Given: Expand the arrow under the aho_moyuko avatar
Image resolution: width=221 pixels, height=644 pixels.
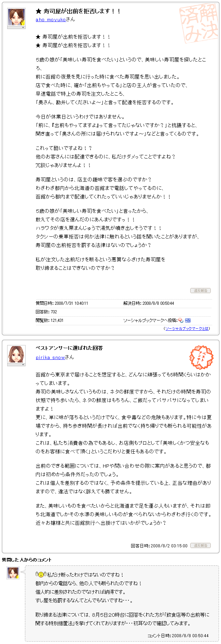Looking at the screenshot, I should click(x=16, y=28).
